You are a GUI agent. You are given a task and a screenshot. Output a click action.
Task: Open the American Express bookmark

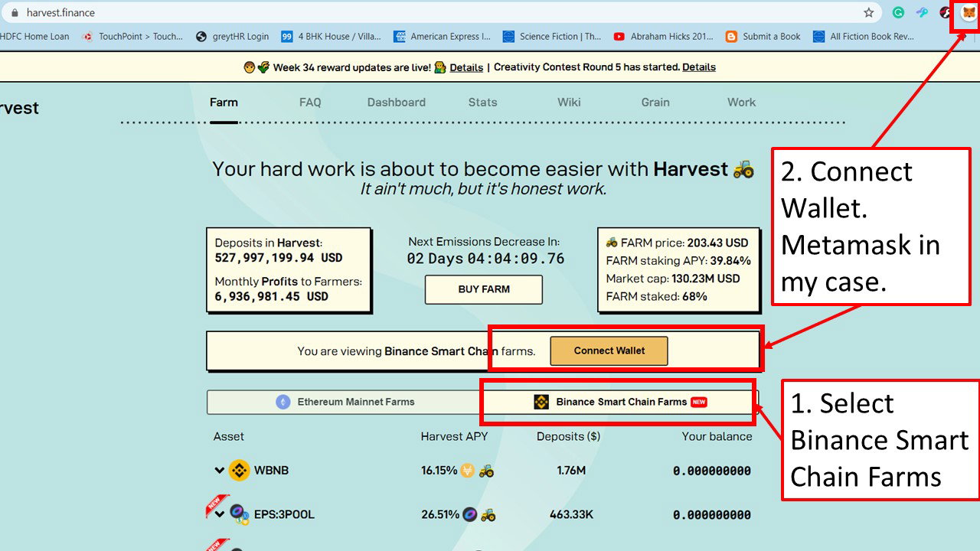pos(442,36)
